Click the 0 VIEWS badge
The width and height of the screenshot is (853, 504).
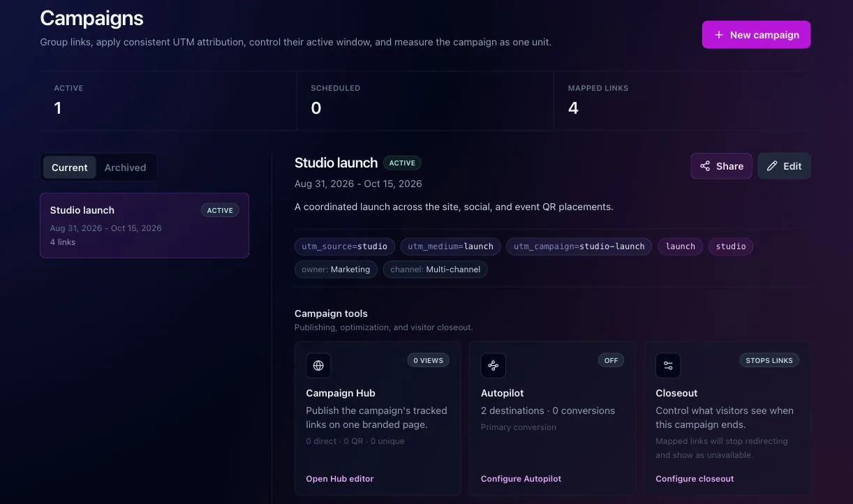tap(429, 360)
